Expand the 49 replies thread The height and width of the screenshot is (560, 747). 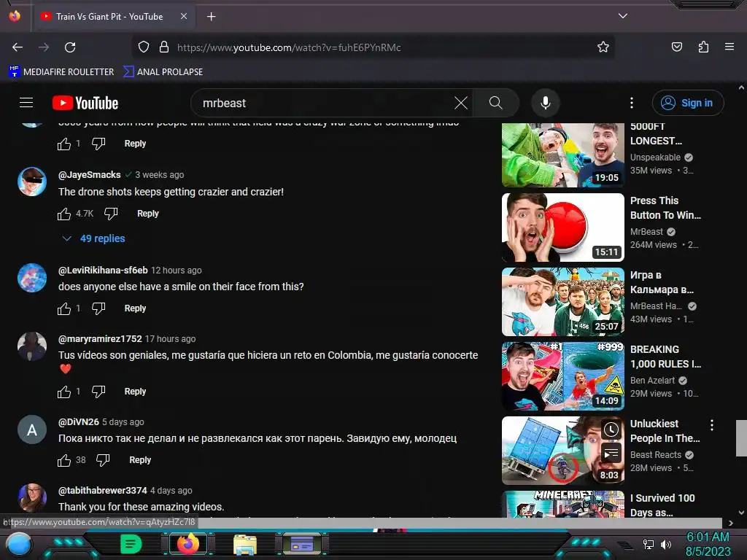click(x=93, y=238)
